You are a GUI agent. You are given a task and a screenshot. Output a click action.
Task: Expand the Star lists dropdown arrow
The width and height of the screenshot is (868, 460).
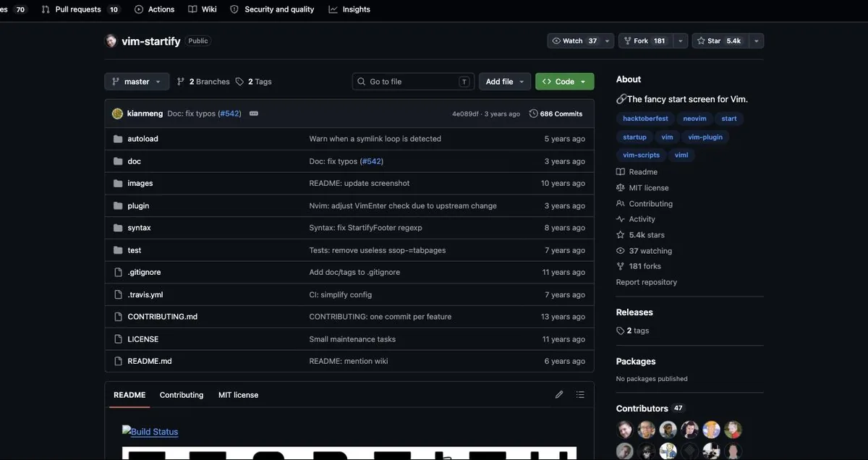(757, 41)
